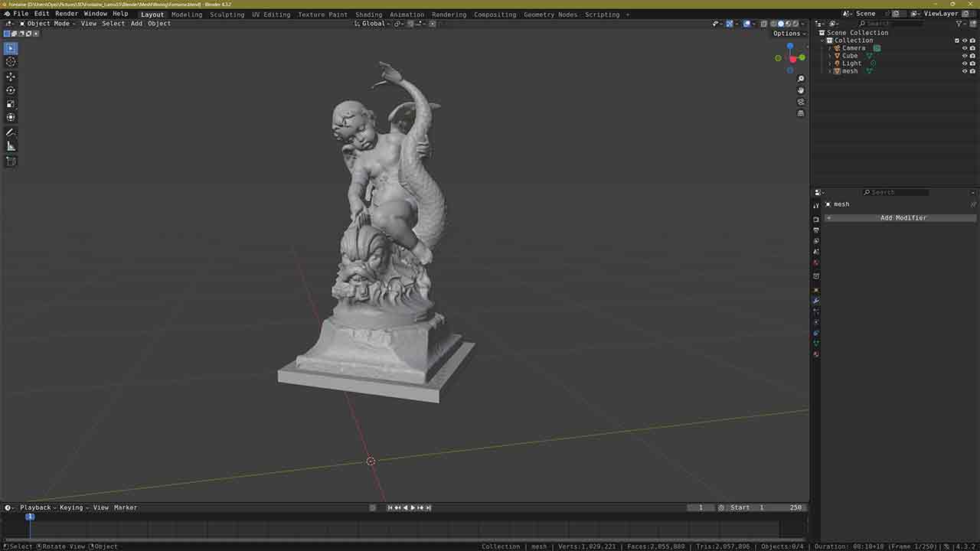Toggle camera view with the camera icon

[801, 102]
